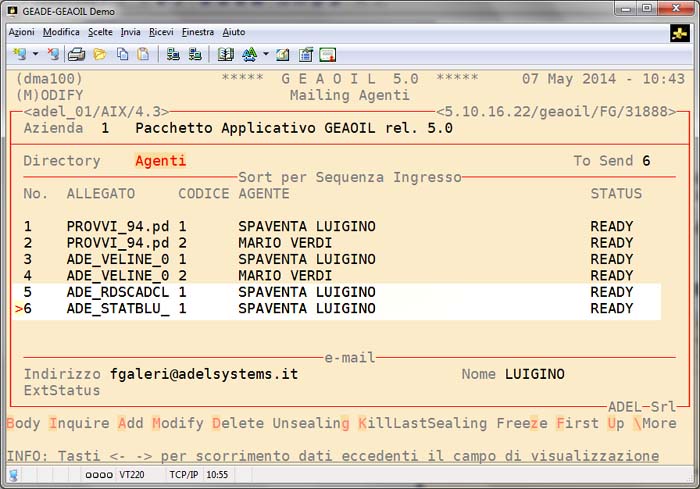Screen dimensions: 700x489
Task: Click the copy icon in toolbar
Action: tap(122, 54)
